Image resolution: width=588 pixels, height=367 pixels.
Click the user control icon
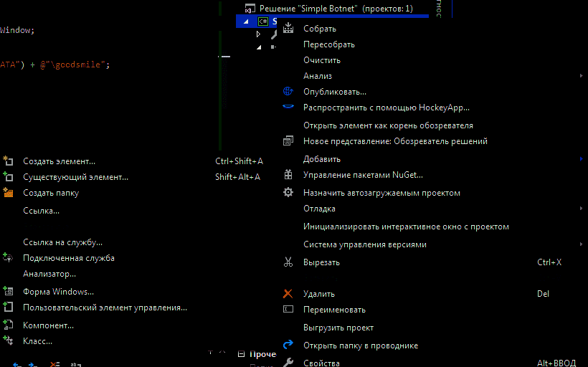pyautogui.click(x=8, y=307)
